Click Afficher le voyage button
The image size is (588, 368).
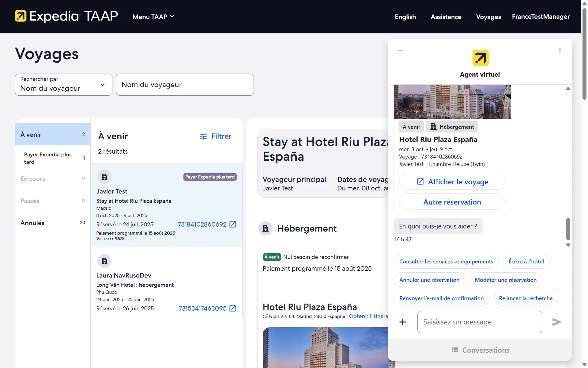(452, 182)
